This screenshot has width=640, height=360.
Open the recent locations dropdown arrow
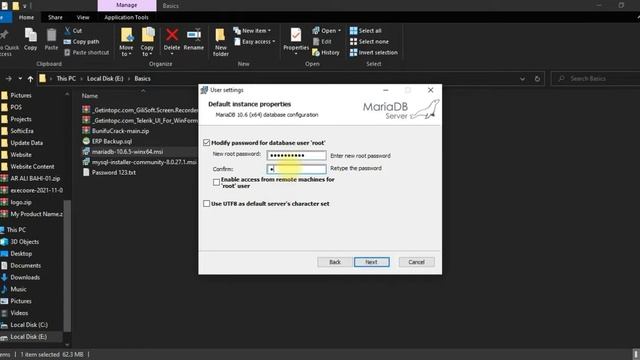(x=20, y=79)
